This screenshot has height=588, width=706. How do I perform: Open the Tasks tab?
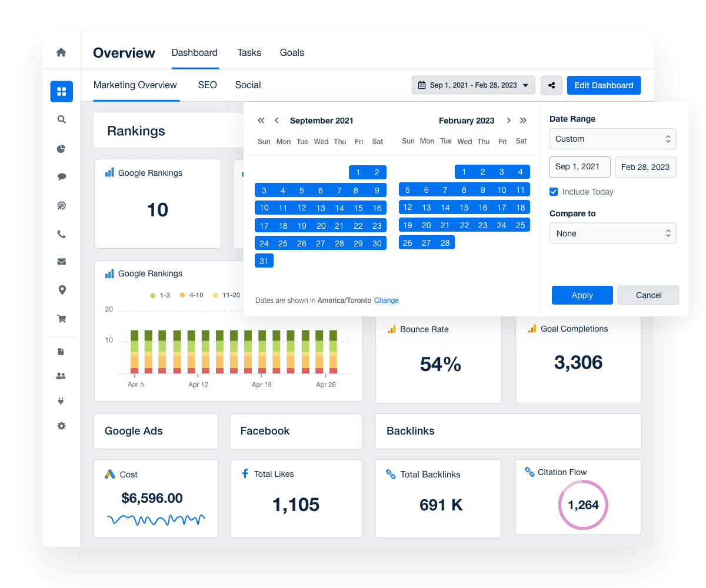[249, 52]
